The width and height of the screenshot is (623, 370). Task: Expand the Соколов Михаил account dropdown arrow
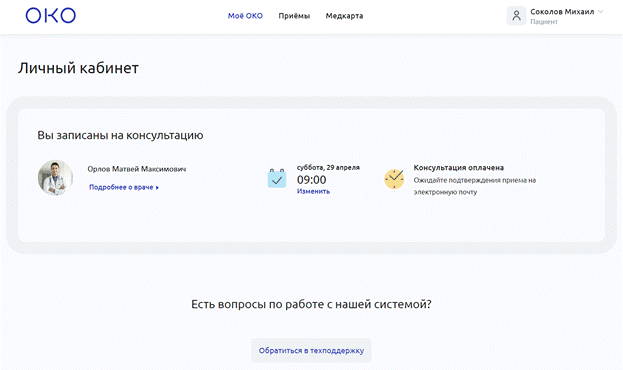click(x=600, y=12)
